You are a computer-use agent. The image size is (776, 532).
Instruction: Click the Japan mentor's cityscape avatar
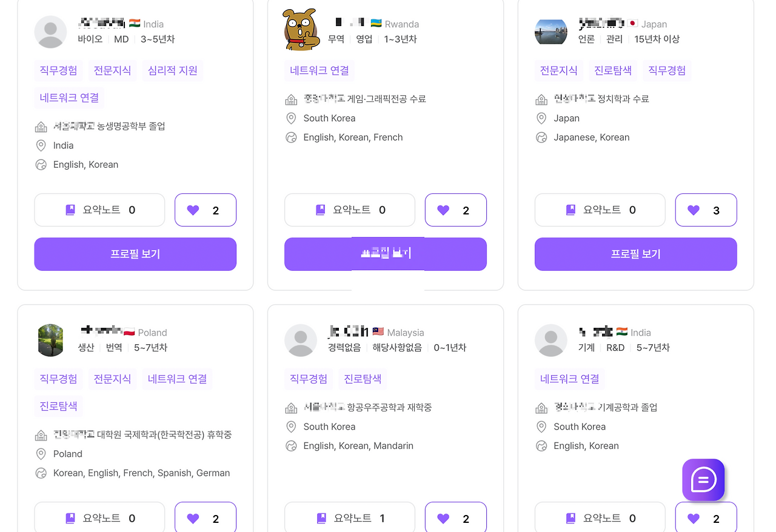550,32
